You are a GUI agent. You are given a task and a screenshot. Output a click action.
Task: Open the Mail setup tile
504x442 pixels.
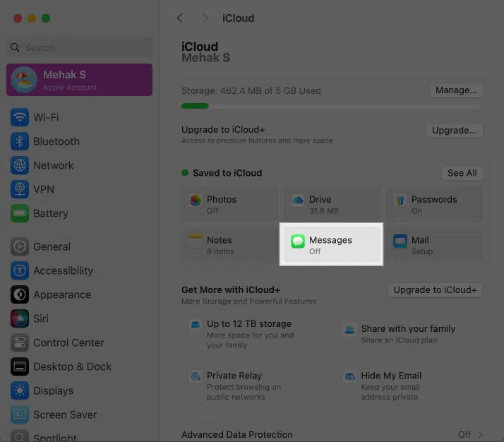(x=435, y=245)
